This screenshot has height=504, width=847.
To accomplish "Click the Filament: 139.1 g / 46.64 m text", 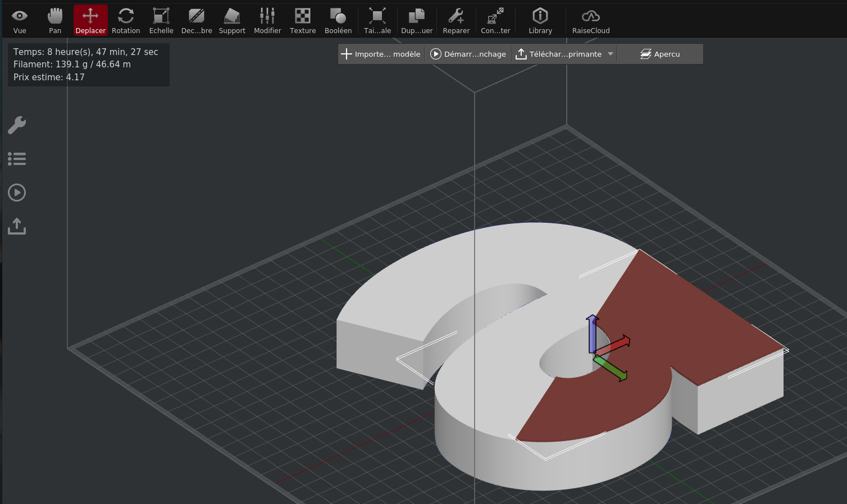I will (72, 64).
